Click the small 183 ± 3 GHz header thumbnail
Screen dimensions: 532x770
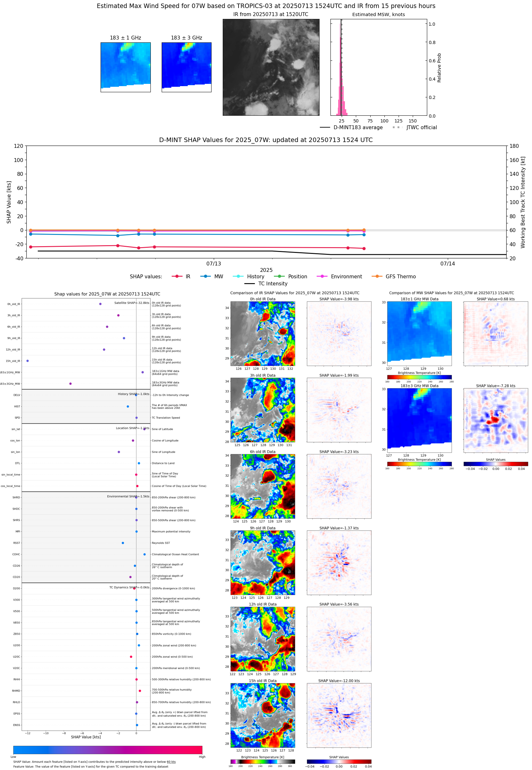pyautogui.click(x=187, y=67)
